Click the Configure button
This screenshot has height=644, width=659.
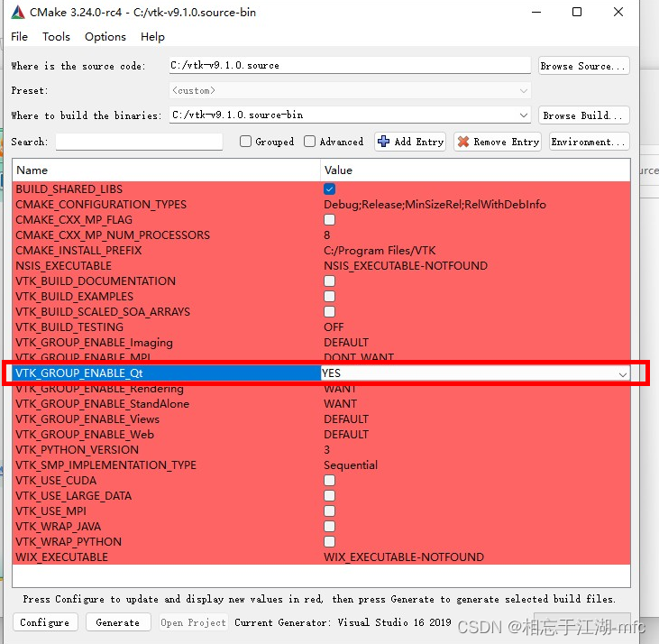[x=45, y=622]
